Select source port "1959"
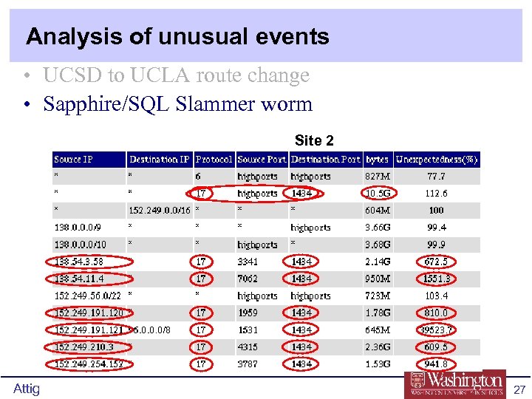This screenshot has height=399, width=532. 248,313
